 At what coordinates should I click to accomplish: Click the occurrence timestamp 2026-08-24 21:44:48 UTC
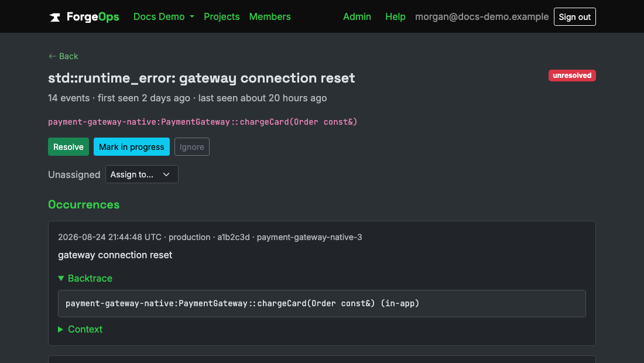click(109, 237)
